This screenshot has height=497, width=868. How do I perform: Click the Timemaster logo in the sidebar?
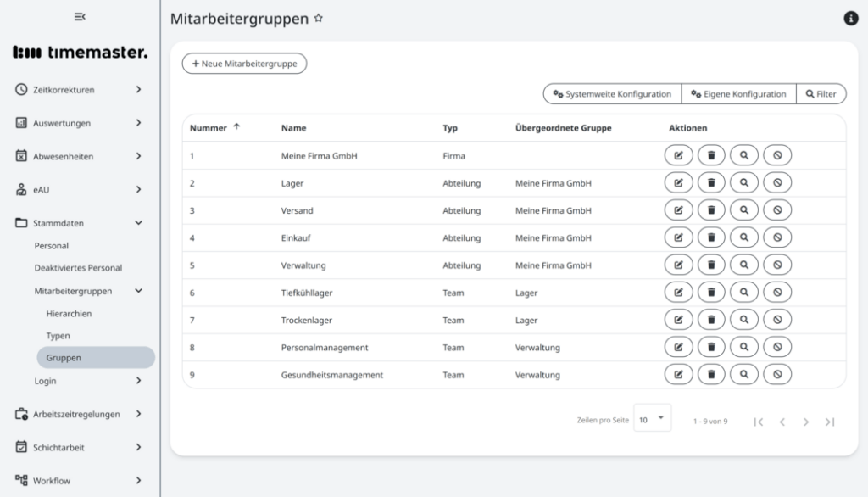81,51
